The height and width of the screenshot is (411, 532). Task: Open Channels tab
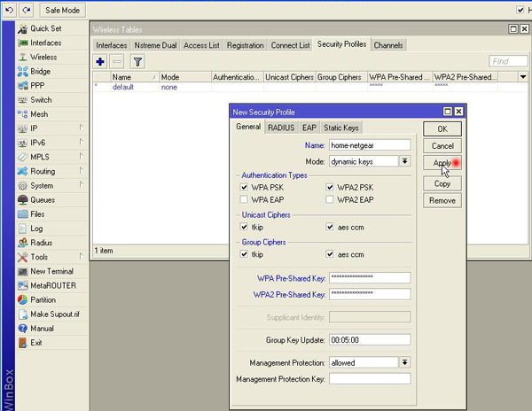(388, 45)
